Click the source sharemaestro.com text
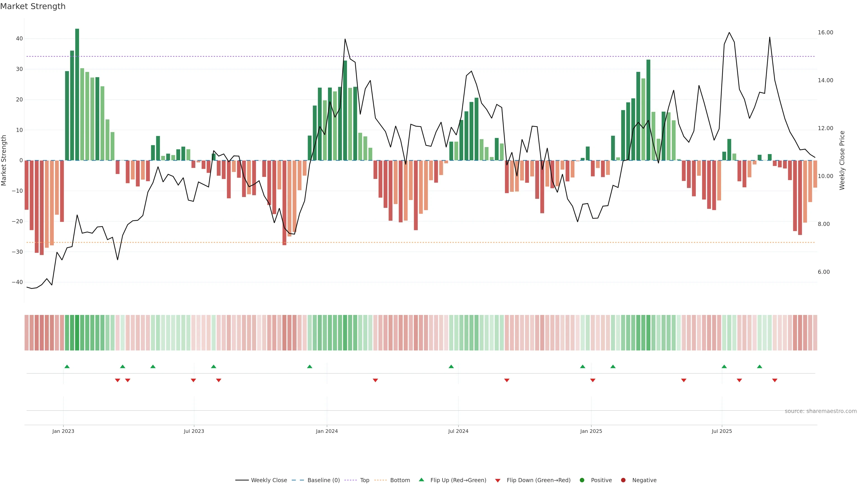 (x=821, y=411)
